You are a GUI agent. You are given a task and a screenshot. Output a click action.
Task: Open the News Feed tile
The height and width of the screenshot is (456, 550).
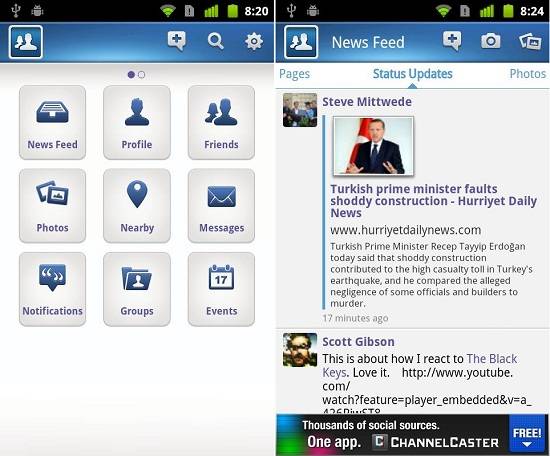[x=53, y=122]
